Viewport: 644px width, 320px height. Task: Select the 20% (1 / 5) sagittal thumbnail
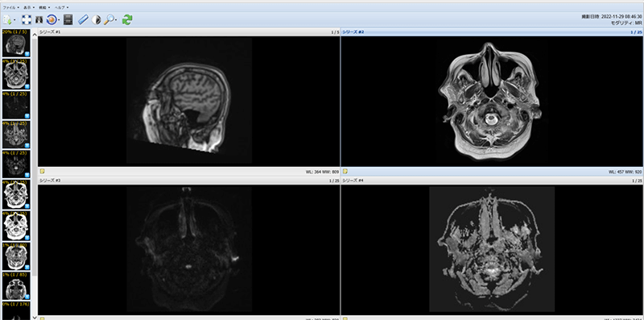coord(16,43)
